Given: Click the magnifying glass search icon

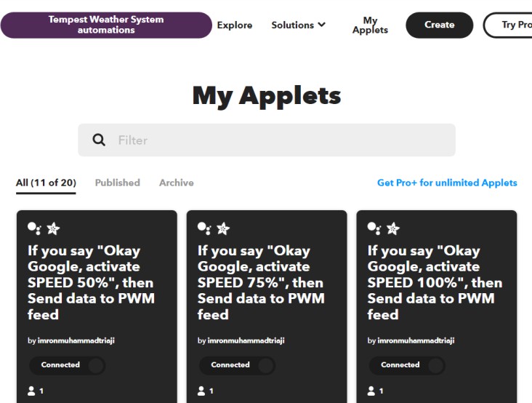Looking at the screenshot, I should click(x=99, y=140).
